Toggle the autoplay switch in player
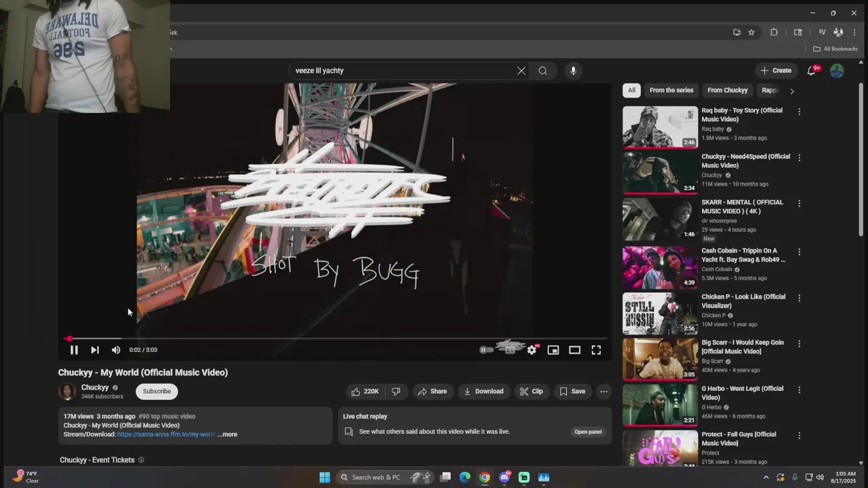This screenshot has width=868, height=488. 486,350
